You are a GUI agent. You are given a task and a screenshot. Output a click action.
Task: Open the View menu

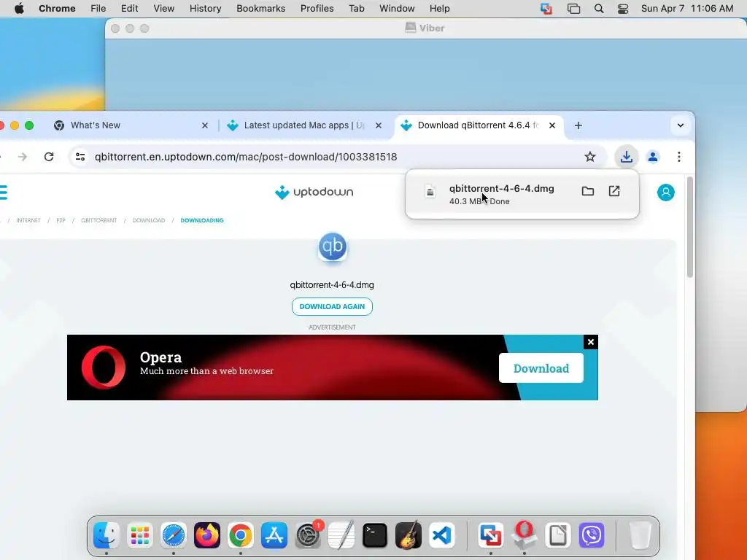[x=163, y=9]
